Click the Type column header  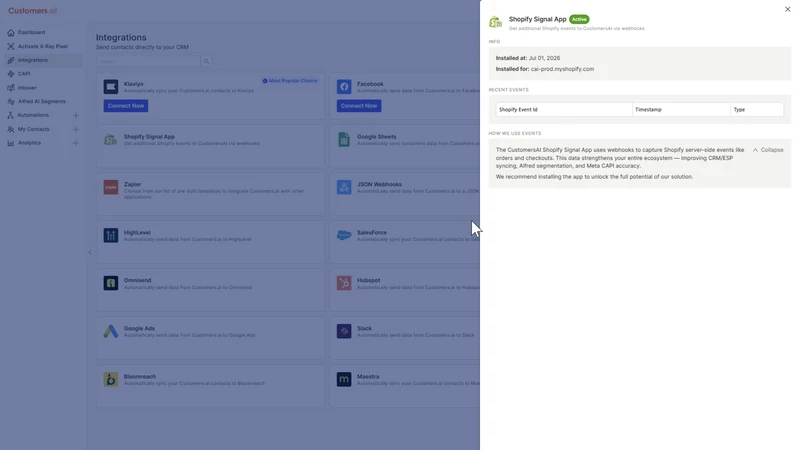click(x=757, y=110)
